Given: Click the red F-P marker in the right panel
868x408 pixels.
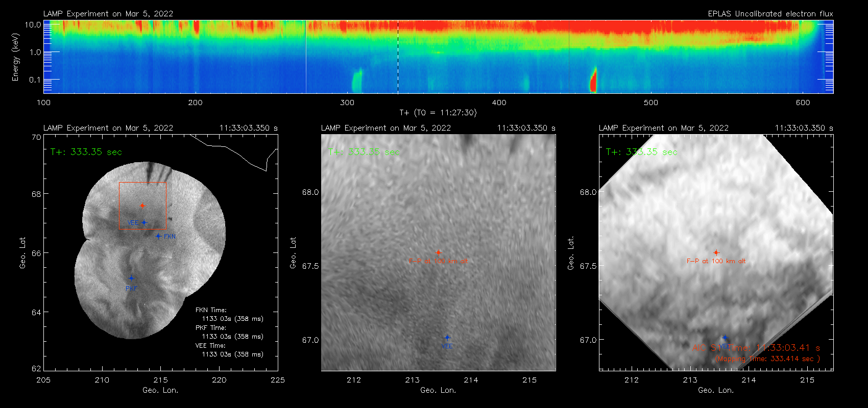Looking at the screenshot, I should coord(716,252).
